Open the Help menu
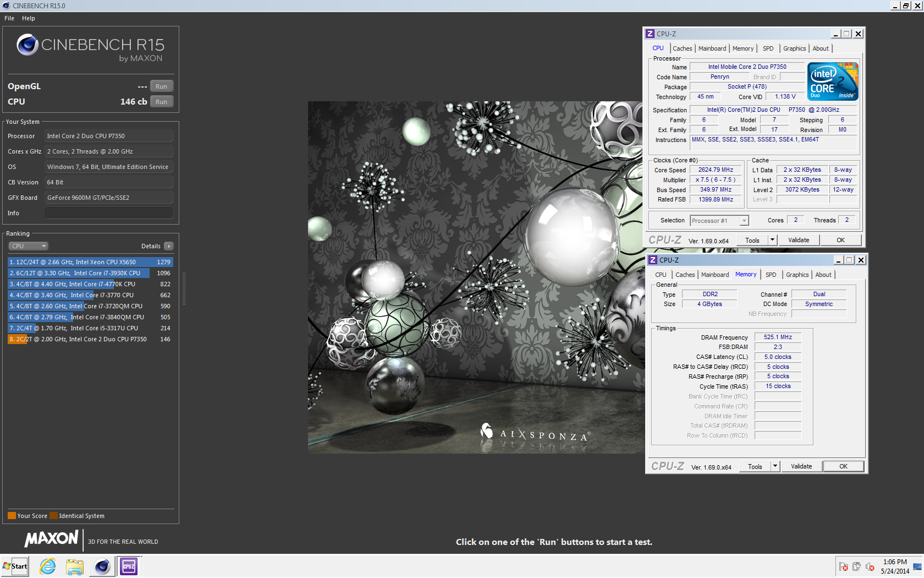The image size is (924, 578). [x=29, y=18]
